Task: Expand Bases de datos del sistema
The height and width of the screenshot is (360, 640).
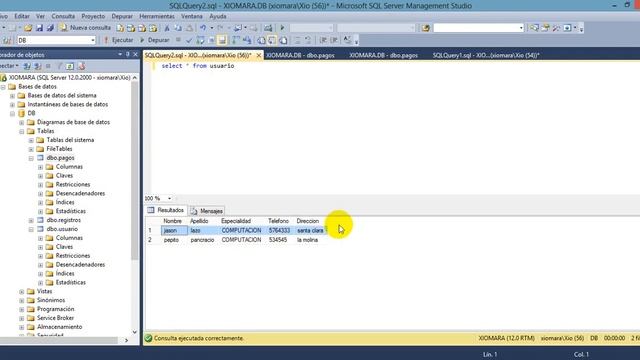Action: [12, 96]
